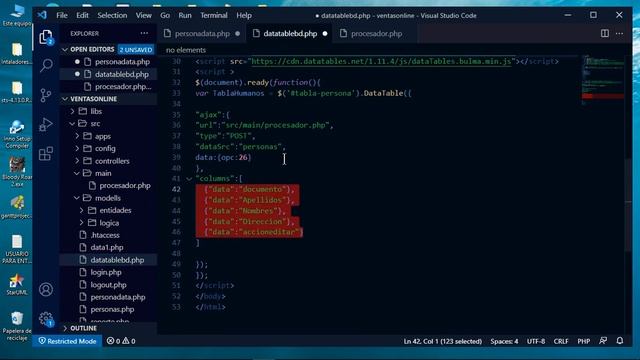Click the feedback icon in status bar
The height and width of the screenshot is (360, 640).
(x=603, y=341)
